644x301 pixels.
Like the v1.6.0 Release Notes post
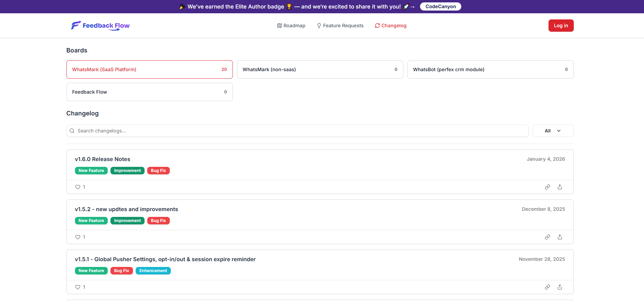coord(78,187)
